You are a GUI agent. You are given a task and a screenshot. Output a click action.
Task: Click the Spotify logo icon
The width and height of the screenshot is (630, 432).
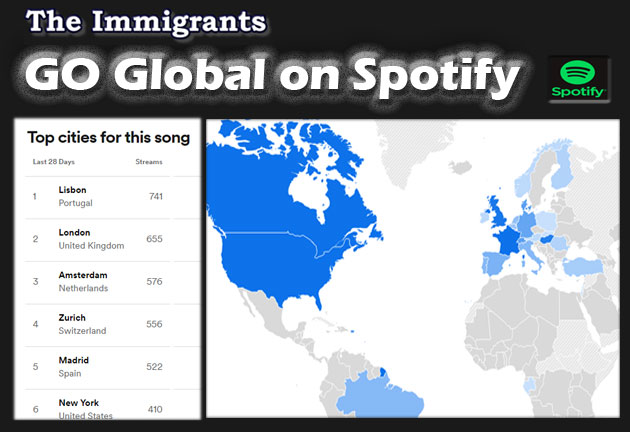[579, 79]
